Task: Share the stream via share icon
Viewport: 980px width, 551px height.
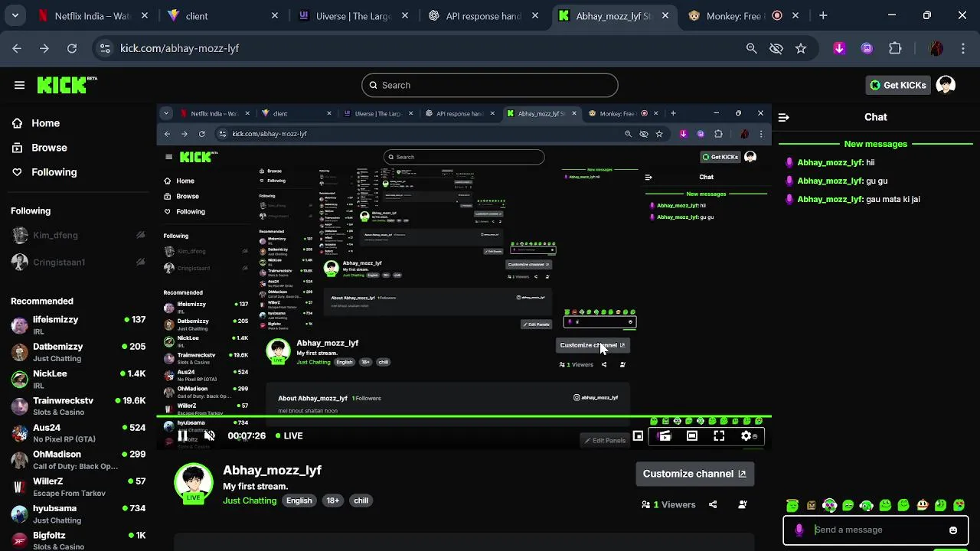Action: coord(713,504)
